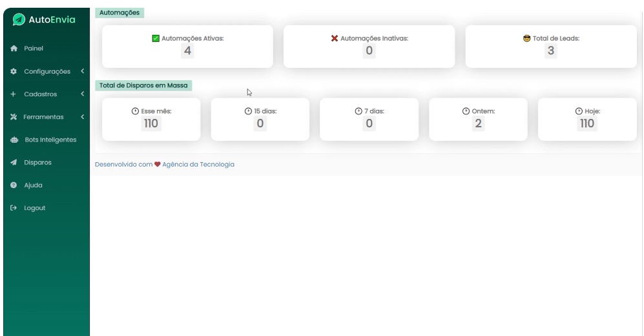Go to the Disparos menu item
This screenshot has height=336, width=644.
pos(37,162)
